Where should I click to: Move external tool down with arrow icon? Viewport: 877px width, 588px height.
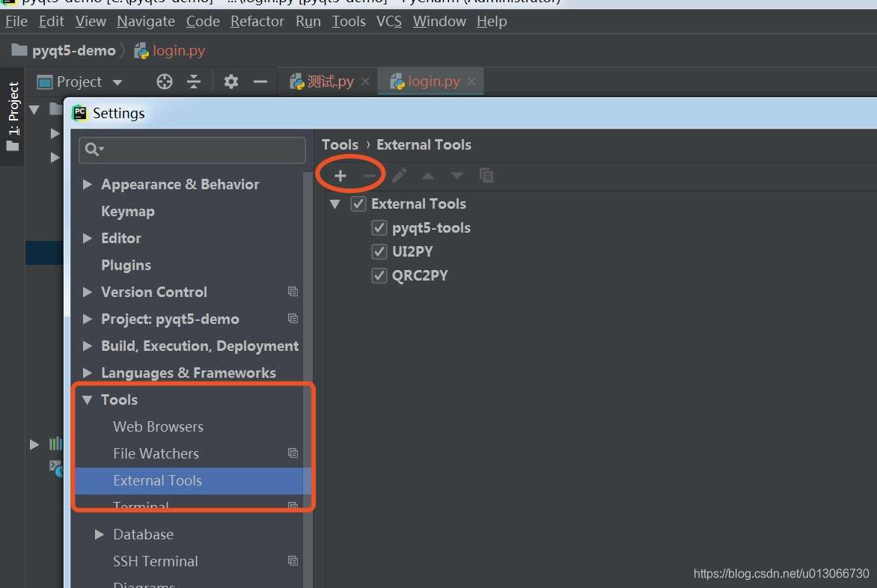[x=457, y=176]
